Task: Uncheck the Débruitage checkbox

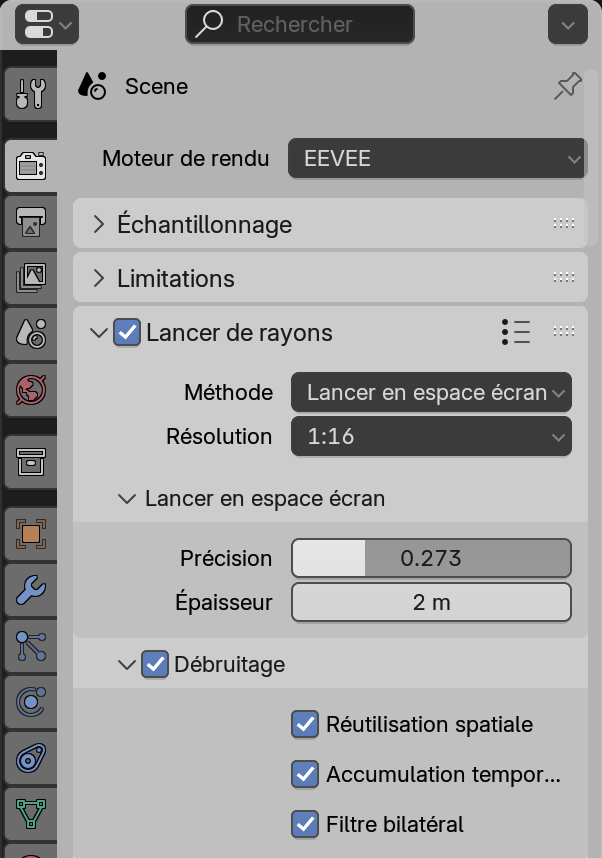Action: [x=155, y=663]
